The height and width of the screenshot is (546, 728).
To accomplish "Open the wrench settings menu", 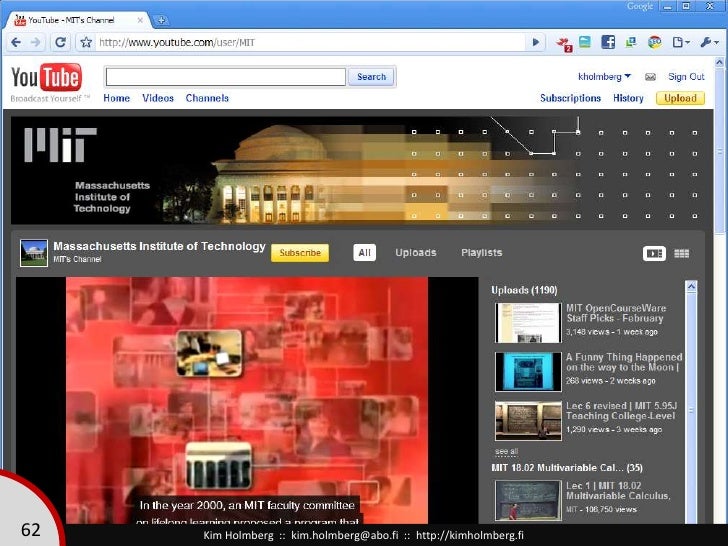I will pos(709,42).
